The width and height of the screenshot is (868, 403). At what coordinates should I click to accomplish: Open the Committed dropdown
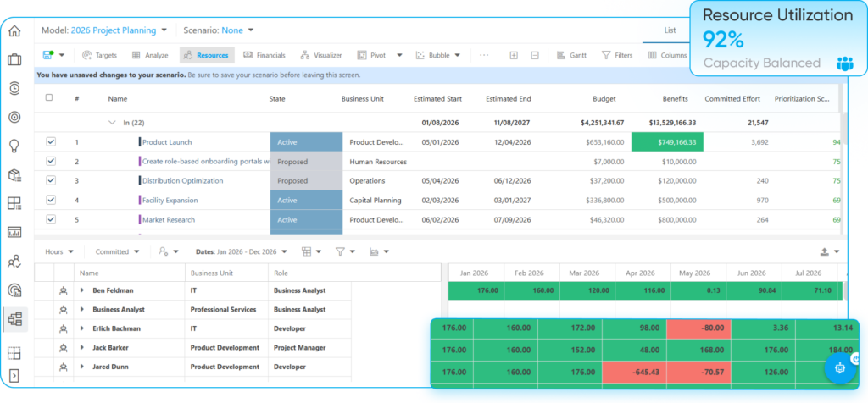coord(117,251)
